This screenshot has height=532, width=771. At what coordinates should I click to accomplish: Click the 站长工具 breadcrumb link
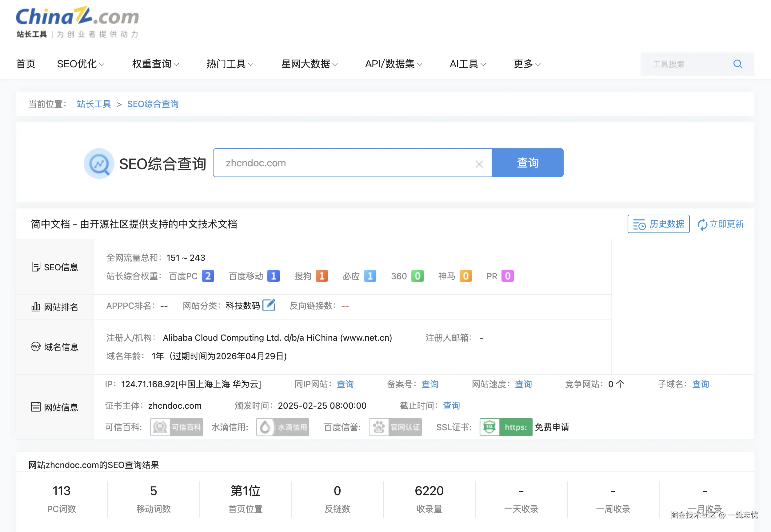(94, 104)
